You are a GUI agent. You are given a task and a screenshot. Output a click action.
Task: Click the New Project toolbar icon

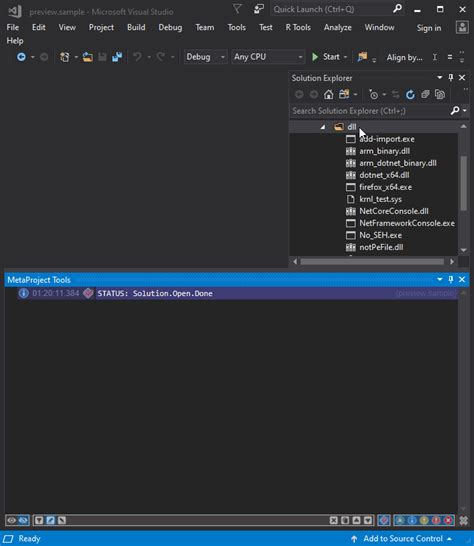[x=64, y=57]
